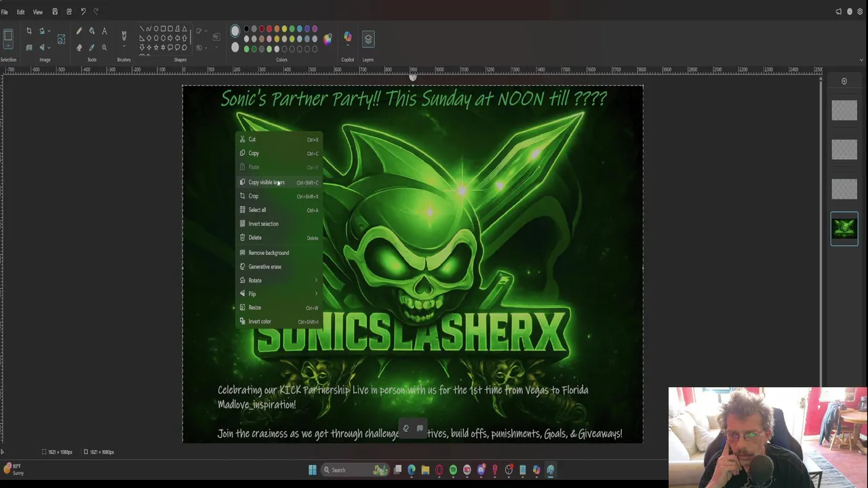Pick the black color swatch
The height and width of the screenshot is (488, 868).
coord(246,28)
